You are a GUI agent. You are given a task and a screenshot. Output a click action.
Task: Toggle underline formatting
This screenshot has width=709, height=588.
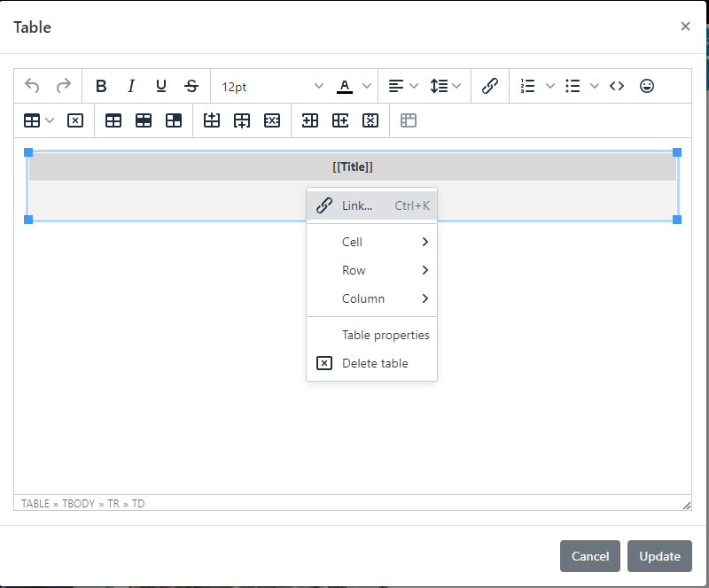coord(160,86)
